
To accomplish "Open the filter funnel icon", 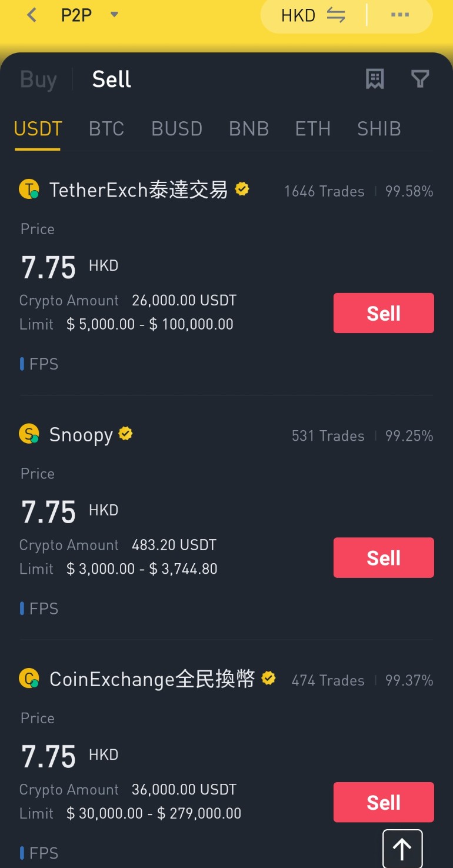I will 420,79.
